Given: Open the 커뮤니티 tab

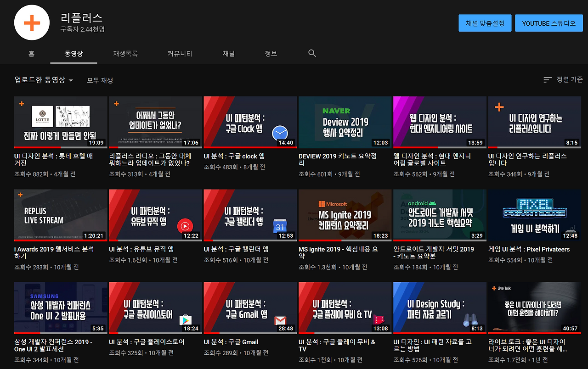Looking at the screenshot, I should (180, 54).
